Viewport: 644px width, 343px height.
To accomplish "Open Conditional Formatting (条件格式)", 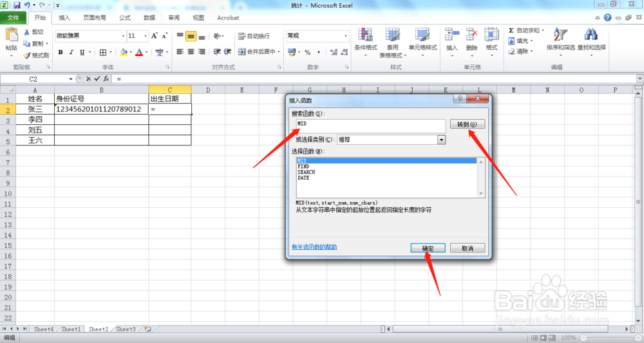I will click(x=366, y=41).
